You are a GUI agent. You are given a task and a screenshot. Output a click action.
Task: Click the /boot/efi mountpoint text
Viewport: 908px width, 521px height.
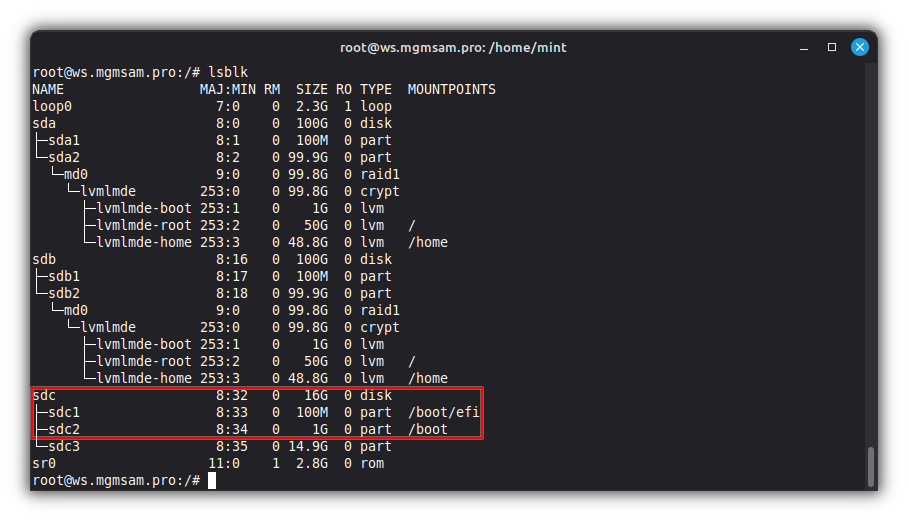(444, 412)
